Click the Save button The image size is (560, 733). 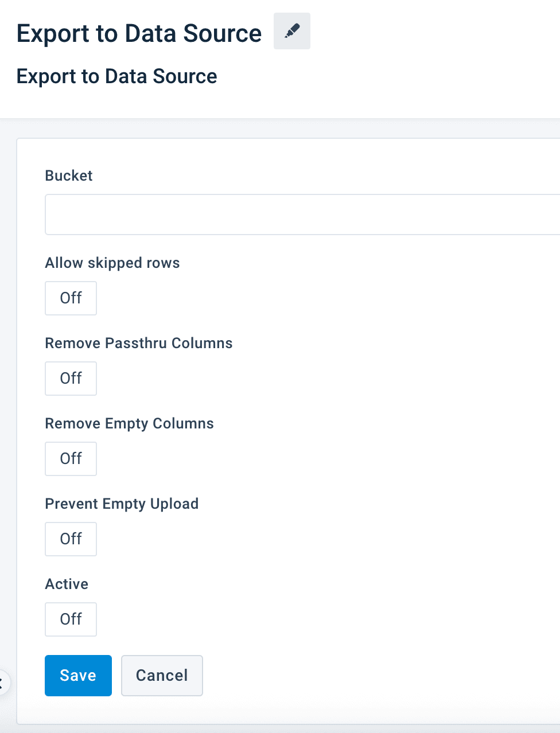click(78, 676)
